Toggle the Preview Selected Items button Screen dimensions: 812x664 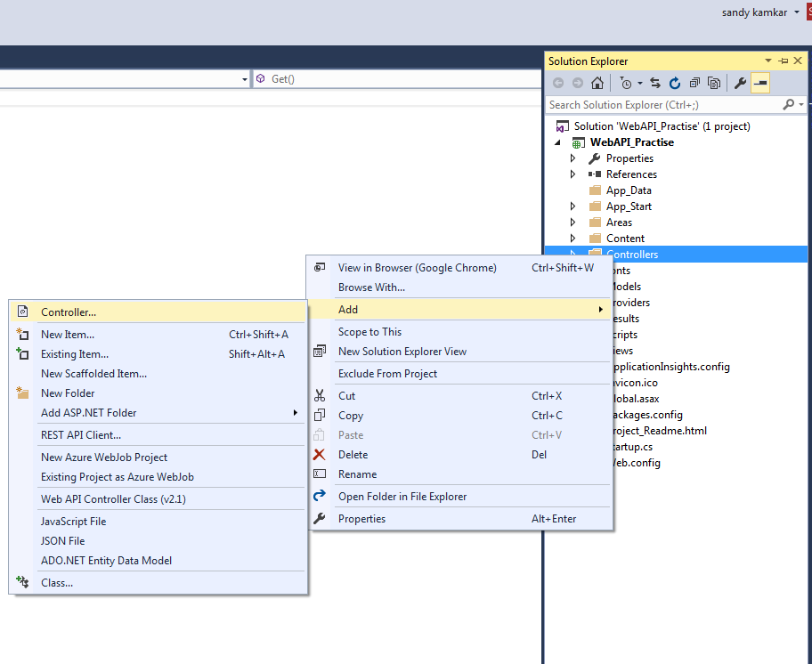pyautogui.click(x=760, y=83)
